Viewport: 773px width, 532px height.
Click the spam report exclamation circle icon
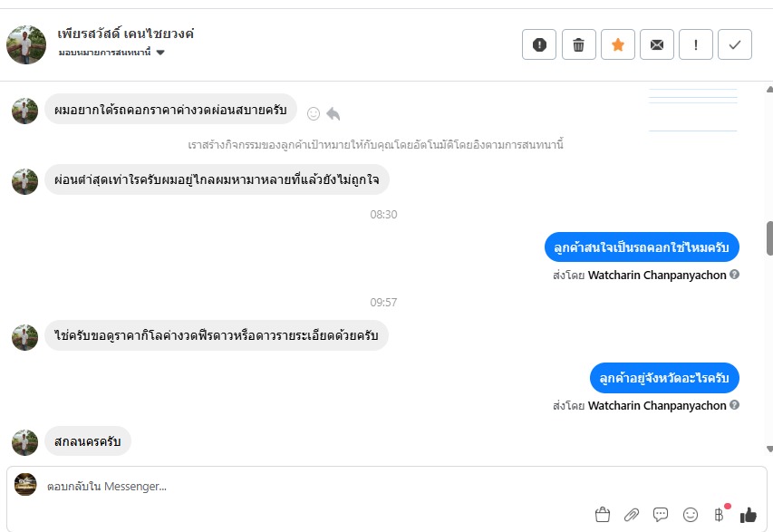pos(539,44)
